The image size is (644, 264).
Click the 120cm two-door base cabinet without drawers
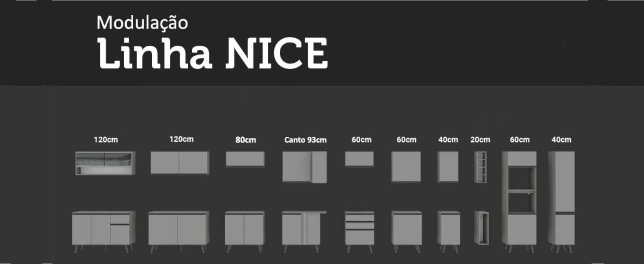click(178, 229)
